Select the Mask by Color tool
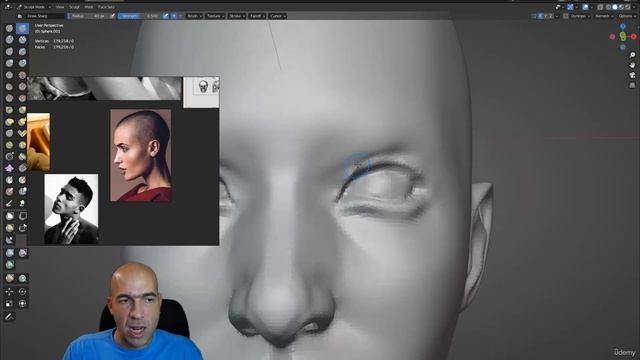Image resolution: width=640 pixels, height=360 pixels. (x=22, y=279)
